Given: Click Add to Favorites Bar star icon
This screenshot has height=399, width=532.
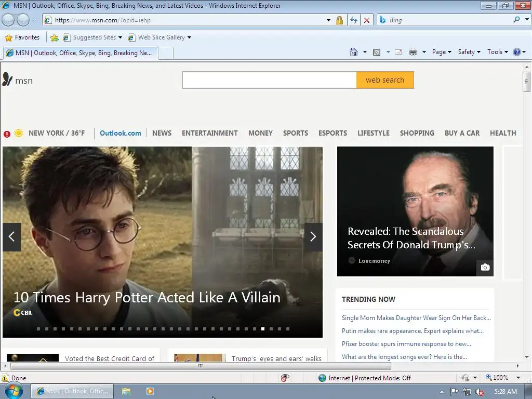Looking at the screenshot, I should pos(54,37).
